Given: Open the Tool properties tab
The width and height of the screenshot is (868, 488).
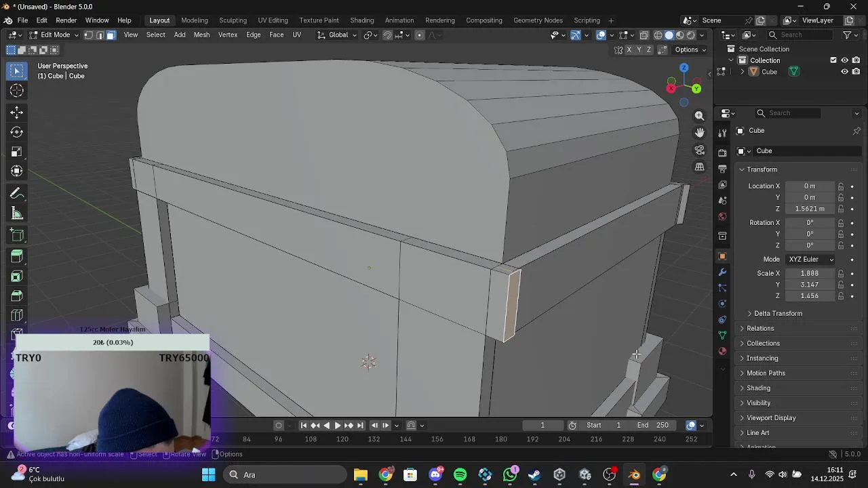Looking at the screenshot, I should (x=723, y=133).
